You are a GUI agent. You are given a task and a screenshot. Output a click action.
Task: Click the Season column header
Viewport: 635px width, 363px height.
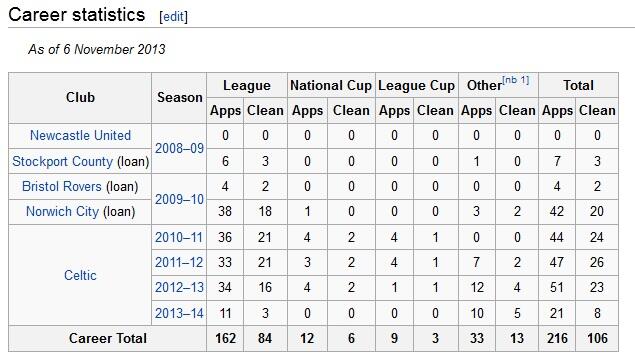(x=179, y=98)
